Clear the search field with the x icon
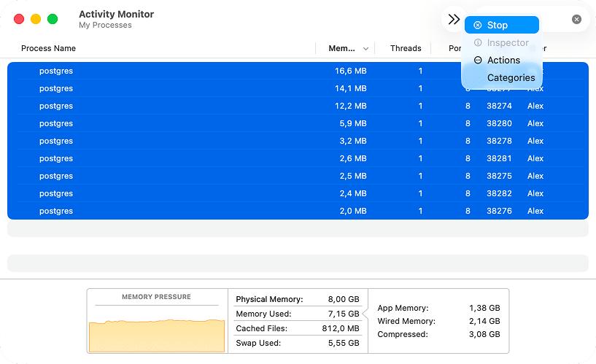The height and width of the screenshot is (364, 596). (x=576, y=19)
